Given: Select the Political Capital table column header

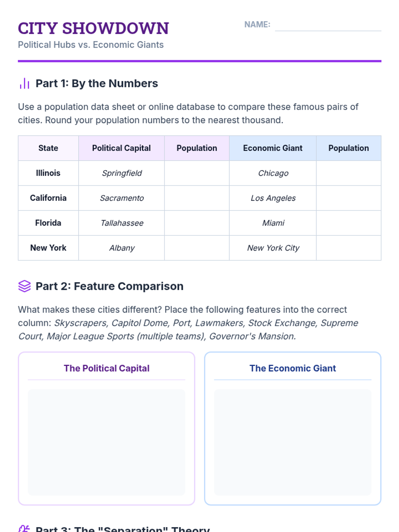Looking at the screenshot, I should pyautogui.click(x=121, y=148).
